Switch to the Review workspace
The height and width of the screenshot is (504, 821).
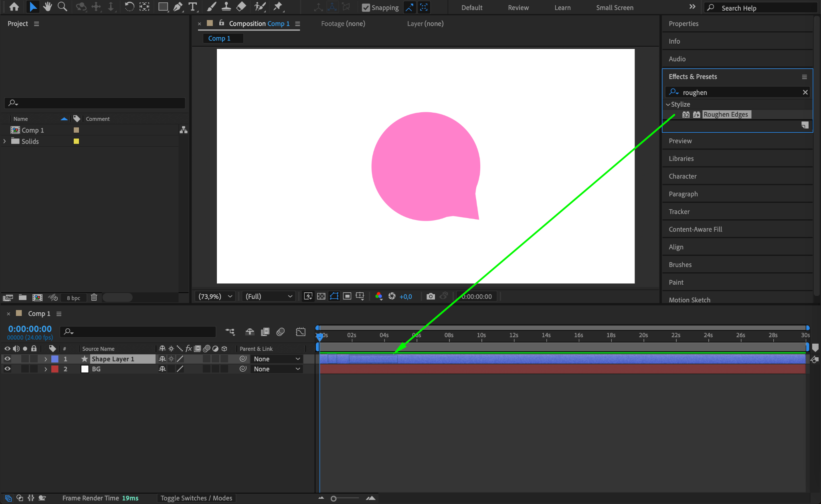click(518, 8)
